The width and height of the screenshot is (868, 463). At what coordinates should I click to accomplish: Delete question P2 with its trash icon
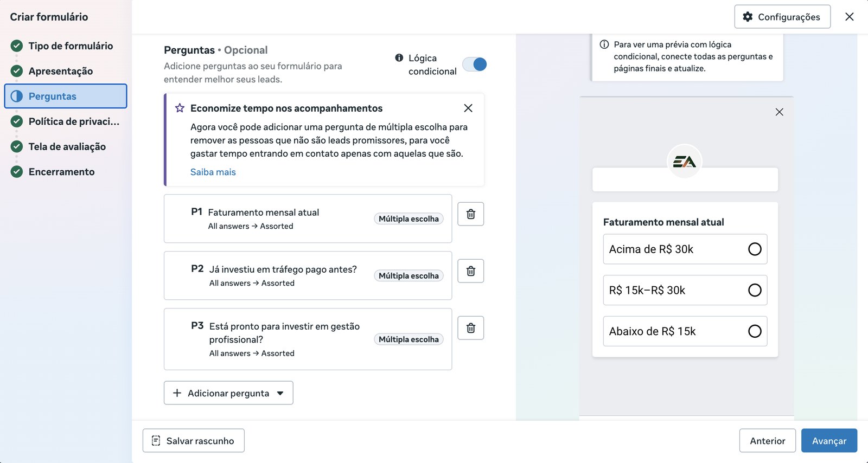471,271
